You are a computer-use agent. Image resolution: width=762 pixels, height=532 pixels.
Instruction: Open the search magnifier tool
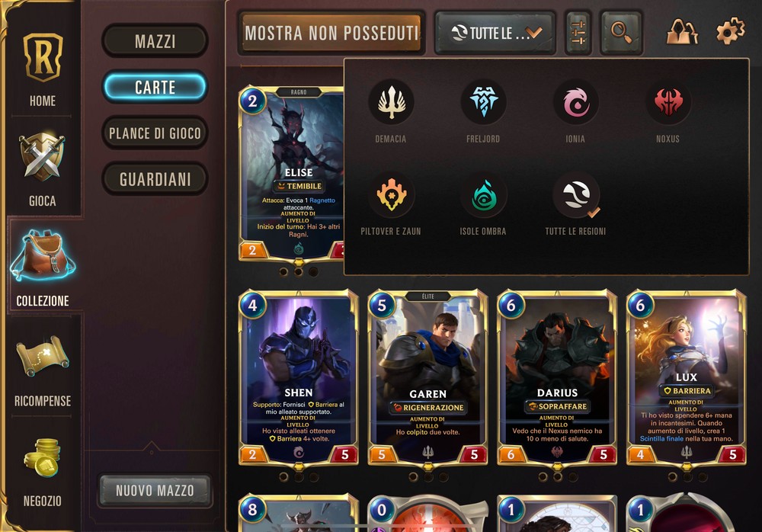[x=621, y=33]
